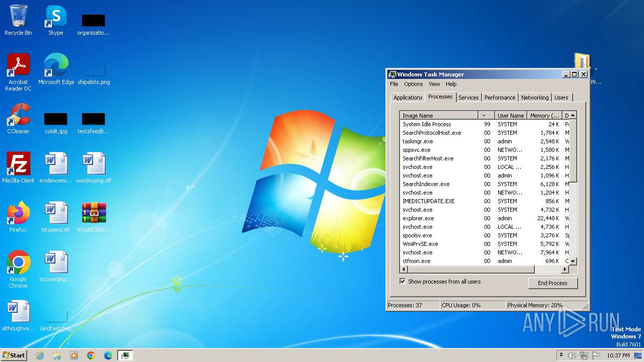Select the SearchIndexer.exe process row
The width and height of the screenshot is (644, 362).
tap(485, 184)
